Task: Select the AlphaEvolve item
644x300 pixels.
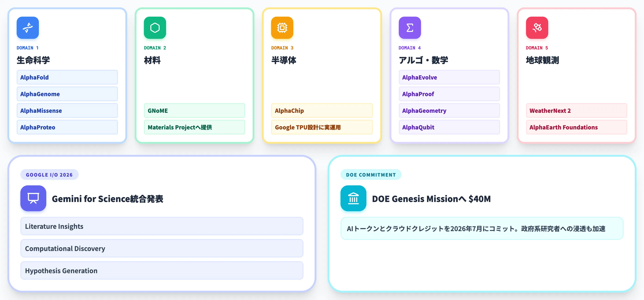Action: pyautogui.click(x=449, y=77)
